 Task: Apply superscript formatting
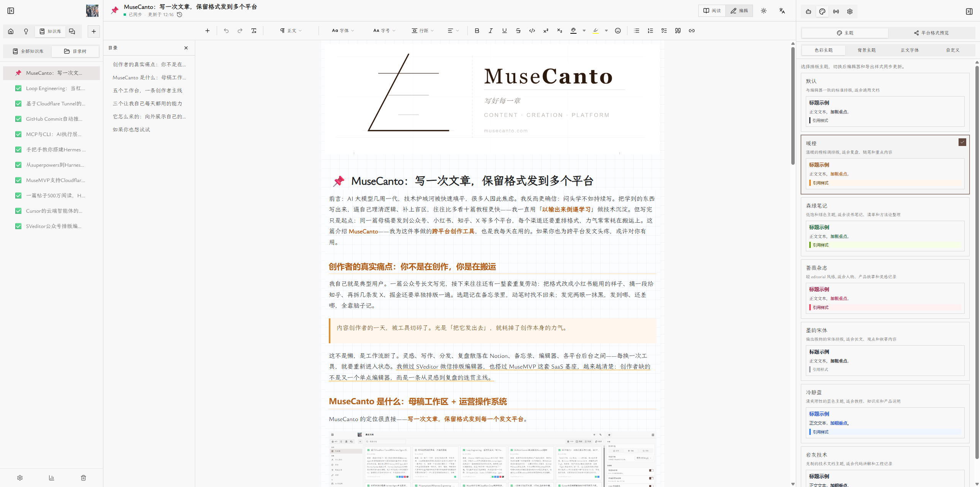point(546,31)
